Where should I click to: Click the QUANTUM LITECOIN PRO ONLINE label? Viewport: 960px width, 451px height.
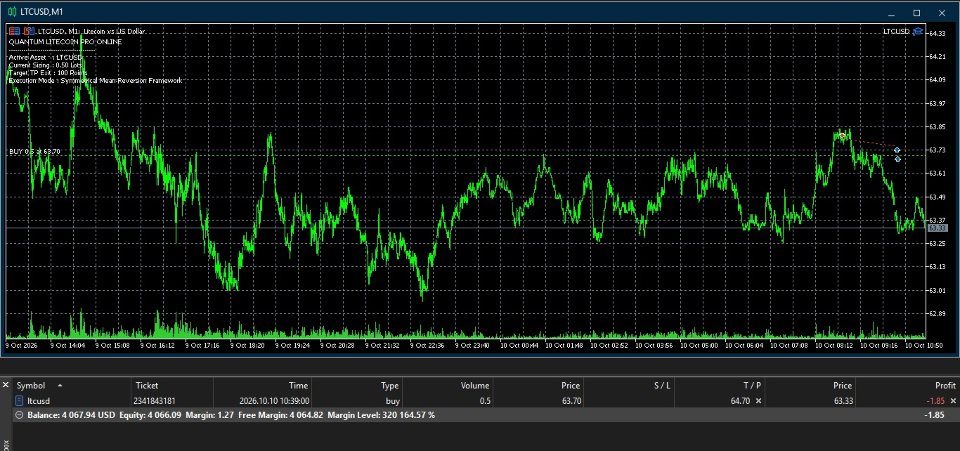(66, 42)
